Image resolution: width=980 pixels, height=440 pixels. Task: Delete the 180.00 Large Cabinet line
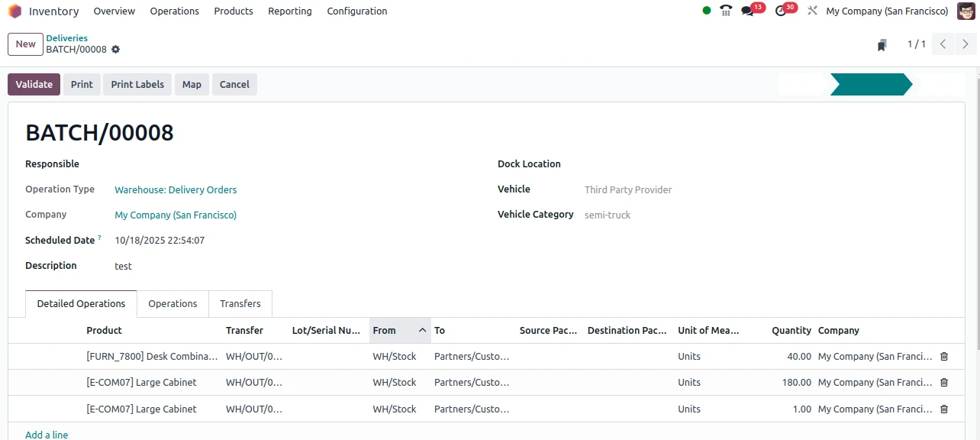tap(944, 383)
